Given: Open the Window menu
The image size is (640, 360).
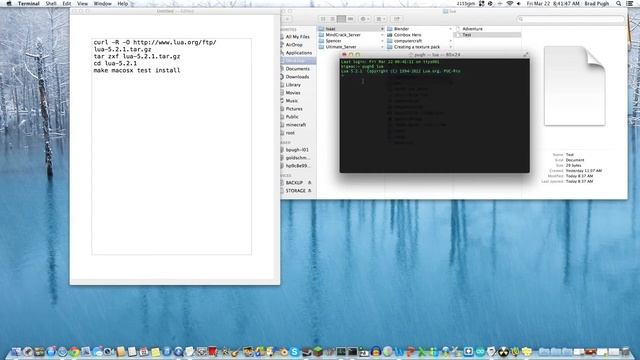Looking at the screenshot, I should (102, 3).
